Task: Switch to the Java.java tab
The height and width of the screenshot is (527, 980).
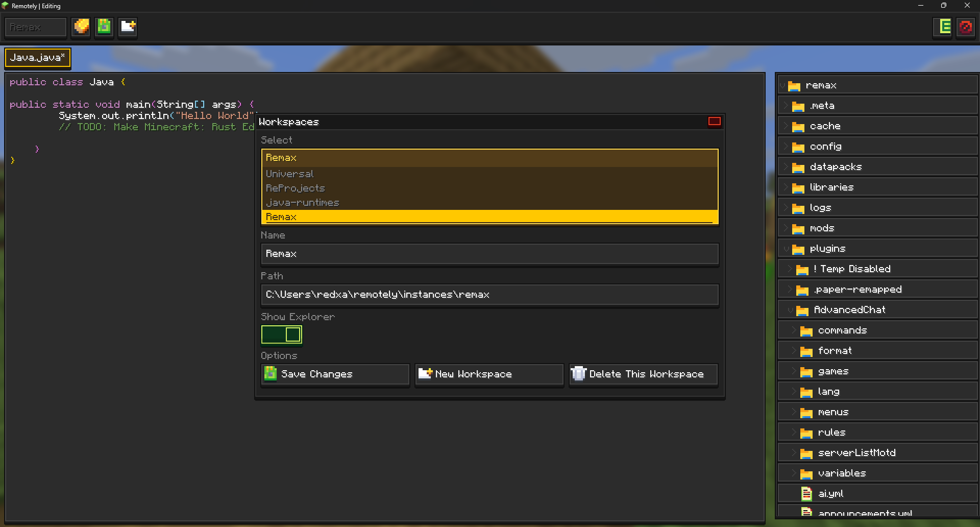Action: (x=38, y=58)
